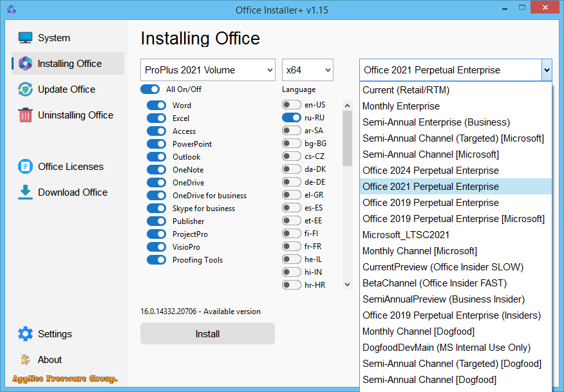Viewport: 564px width, 392px height.
Task: Click the Settings gear icon
Action: 25,333
